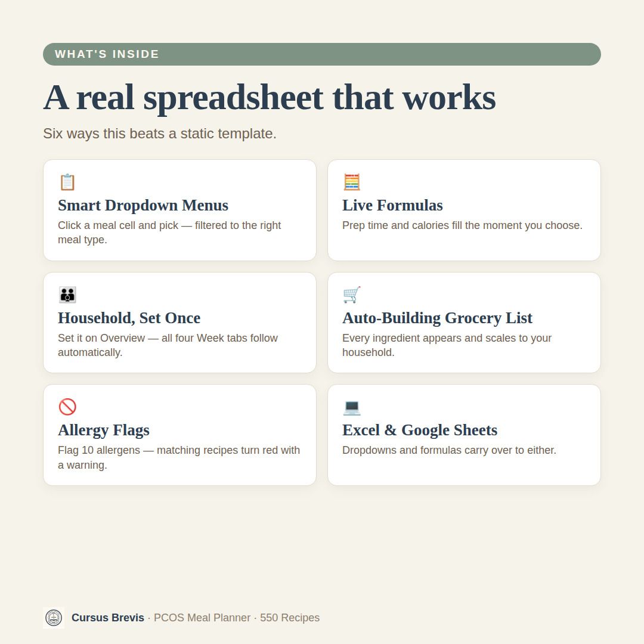The image size is (644, 644).
Task: Click the 'Excel & Google Sheets' title
Action: click(x=420, y=430)
